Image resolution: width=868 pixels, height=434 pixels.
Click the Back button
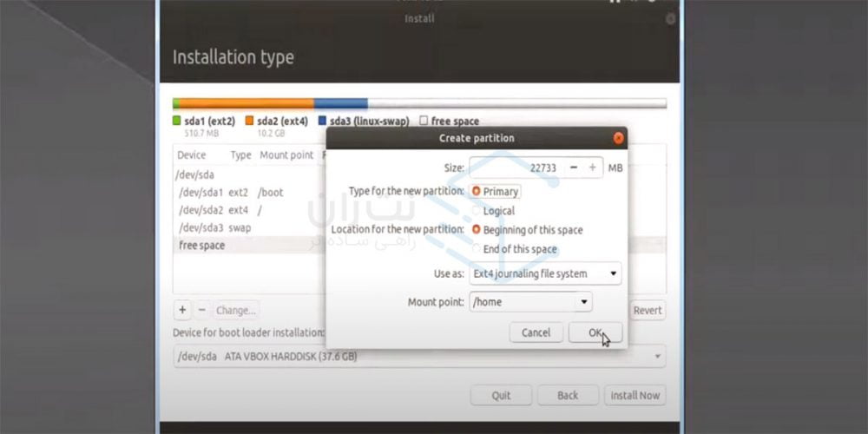coord(568,395)
